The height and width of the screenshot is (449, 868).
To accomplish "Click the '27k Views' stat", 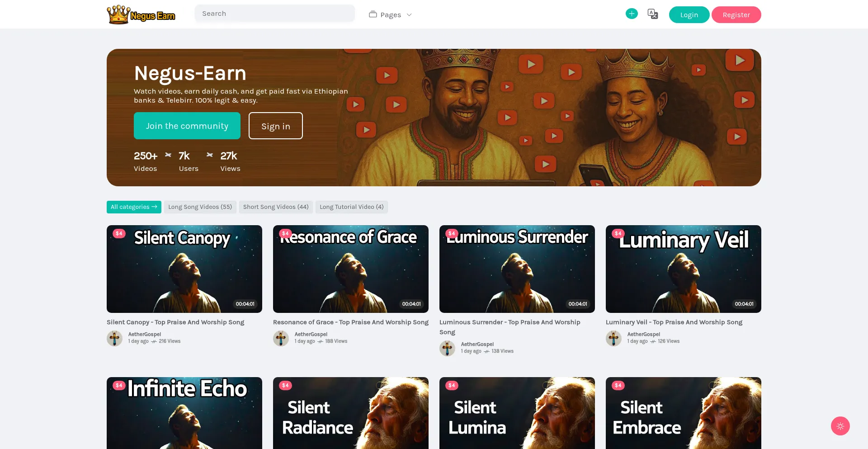I will tap(230, 161).
